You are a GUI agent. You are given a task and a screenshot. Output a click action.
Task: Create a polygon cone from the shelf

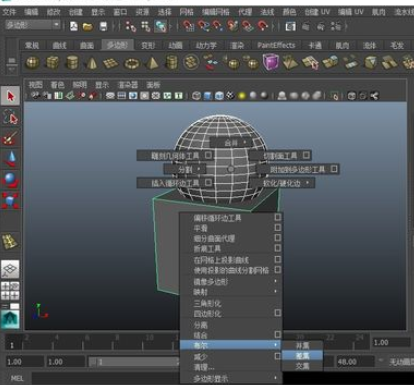(92, 63)
